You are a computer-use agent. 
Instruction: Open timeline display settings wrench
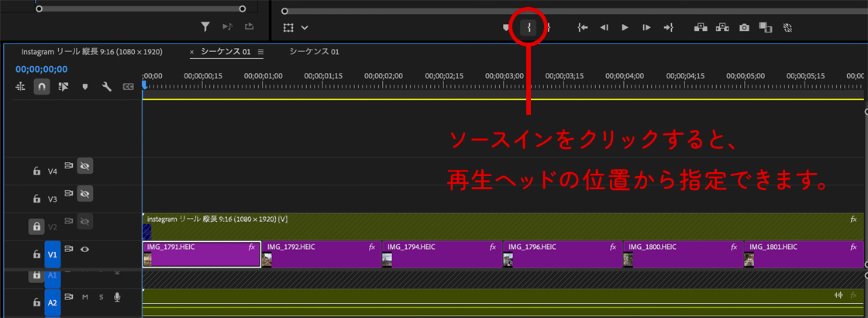coord(107,87)
